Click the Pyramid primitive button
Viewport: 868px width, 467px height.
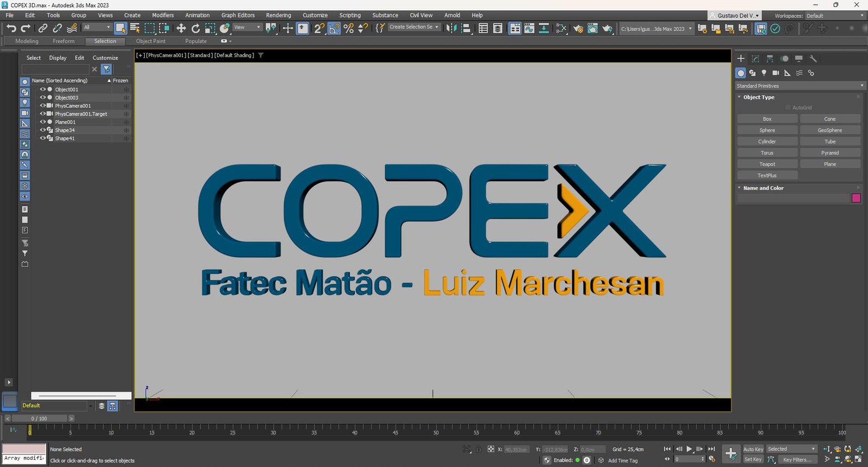pos(830,153)
